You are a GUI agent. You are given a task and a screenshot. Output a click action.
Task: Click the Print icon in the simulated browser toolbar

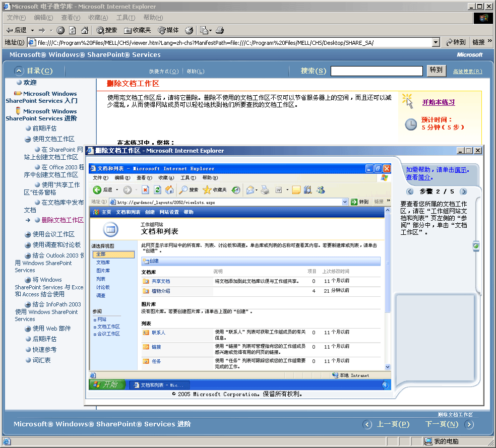[x=265, y=189]
